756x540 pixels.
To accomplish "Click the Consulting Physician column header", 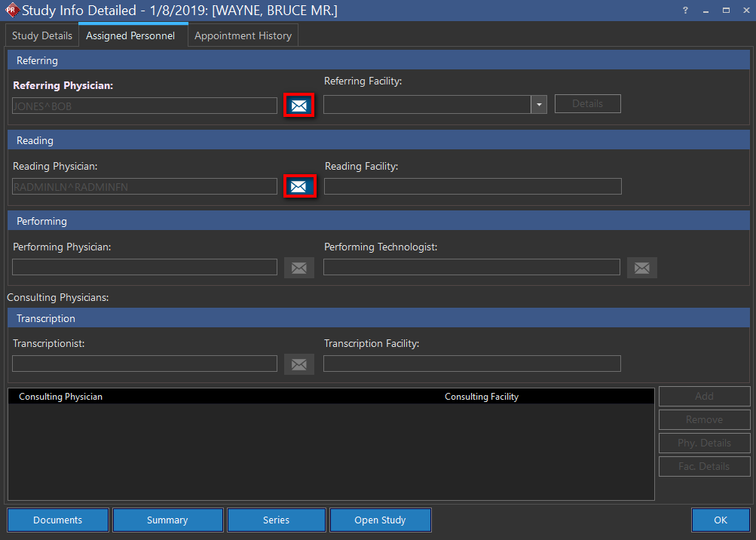I will pos(61,396).
